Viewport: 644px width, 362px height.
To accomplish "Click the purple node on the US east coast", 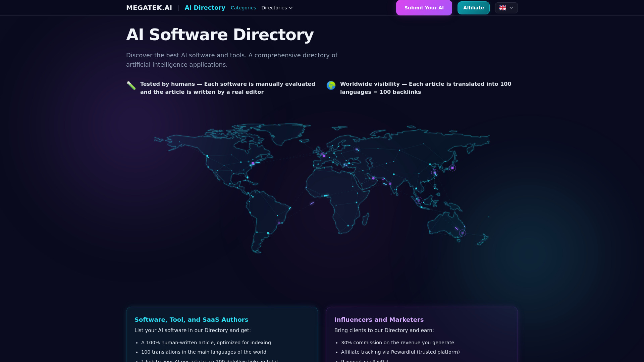I will 253,164.
